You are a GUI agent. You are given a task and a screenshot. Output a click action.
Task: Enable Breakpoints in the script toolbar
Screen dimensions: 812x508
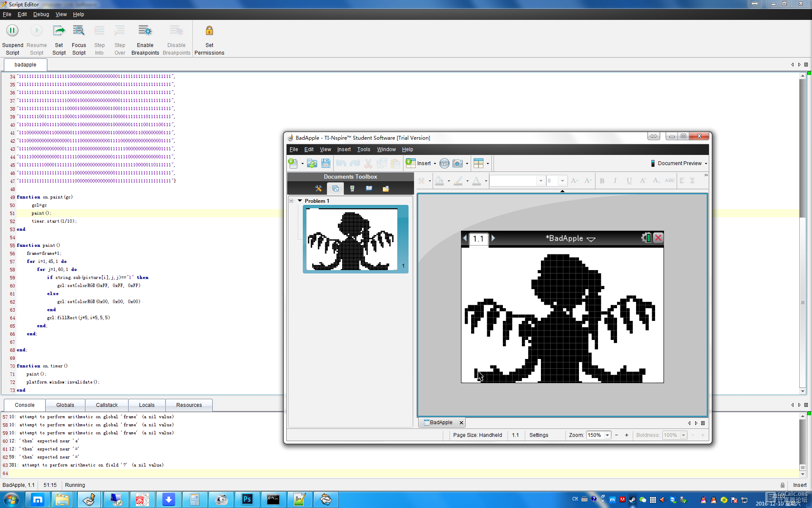point(145,40)
